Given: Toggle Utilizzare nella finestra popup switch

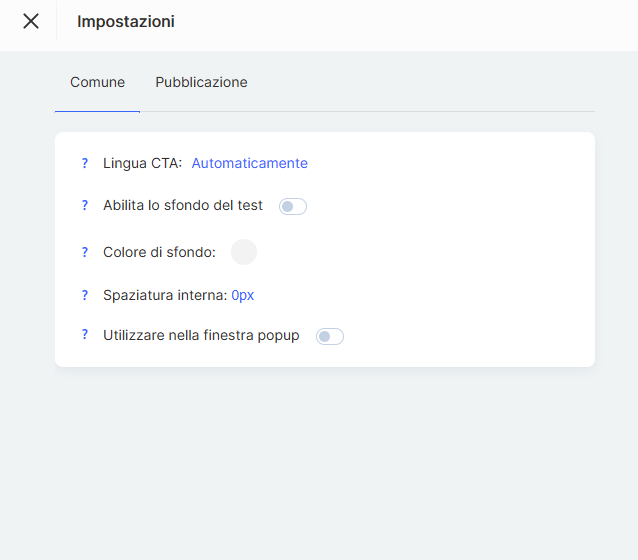Looking at the screenshot, I should point(330,336).
